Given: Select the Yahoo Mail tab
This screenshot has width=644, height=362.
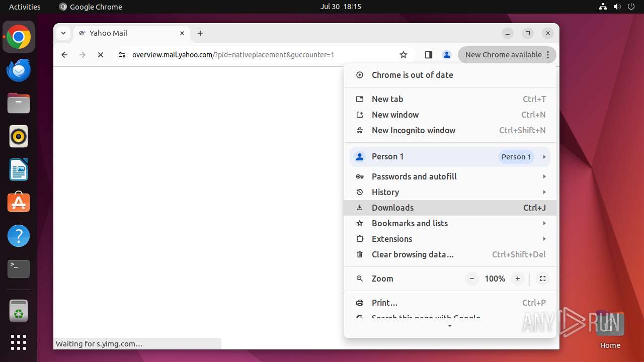Looking at the screenshot, I should pyautogui.click(x=132, y=33).
